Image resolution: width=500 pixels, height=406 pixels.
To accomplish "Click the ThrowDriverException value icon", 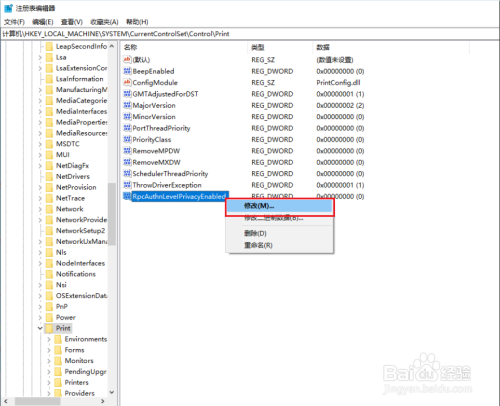I will click(x=127, y=185).
